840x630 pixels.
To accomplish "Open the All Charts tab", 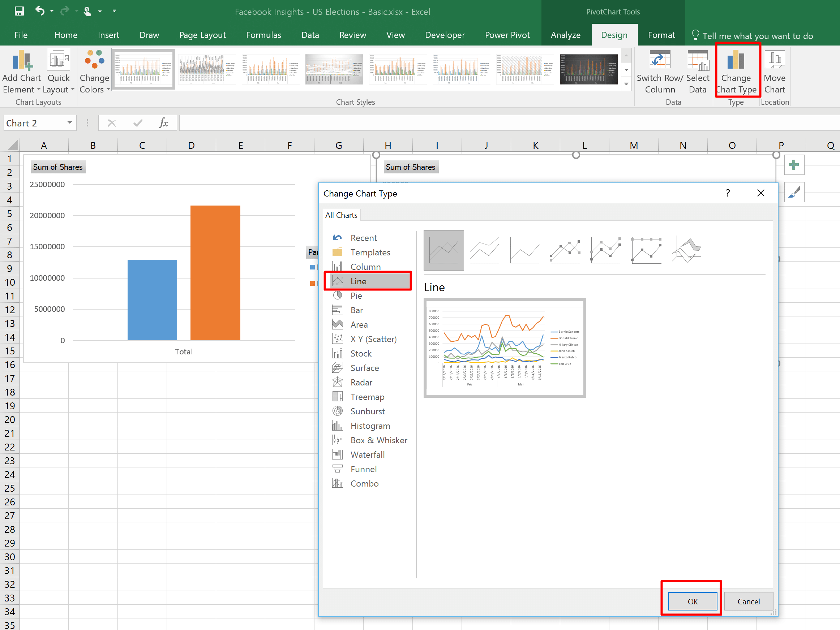I will point(341,215).
